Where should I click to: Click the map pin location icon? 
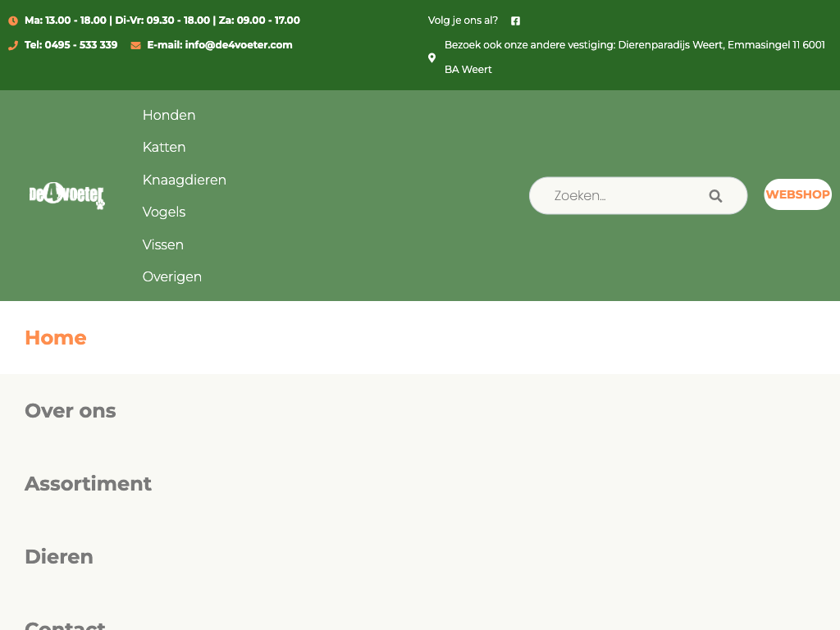(432, 57)
